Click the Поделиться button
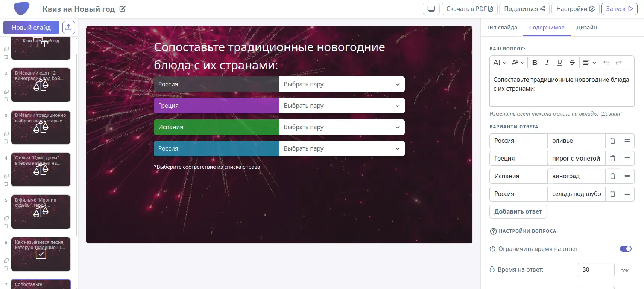644x289 pixels. (x=524, y=9)
